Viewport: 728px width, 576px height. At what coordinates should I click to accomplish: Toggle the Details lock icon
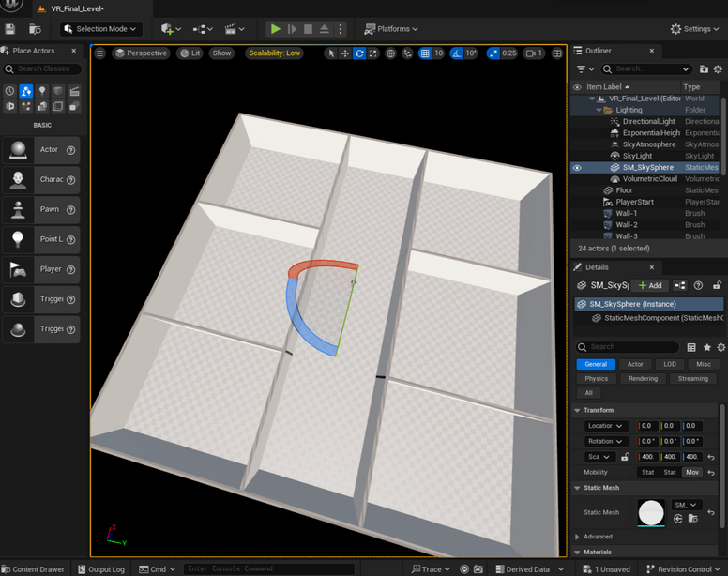click(717, 285)
